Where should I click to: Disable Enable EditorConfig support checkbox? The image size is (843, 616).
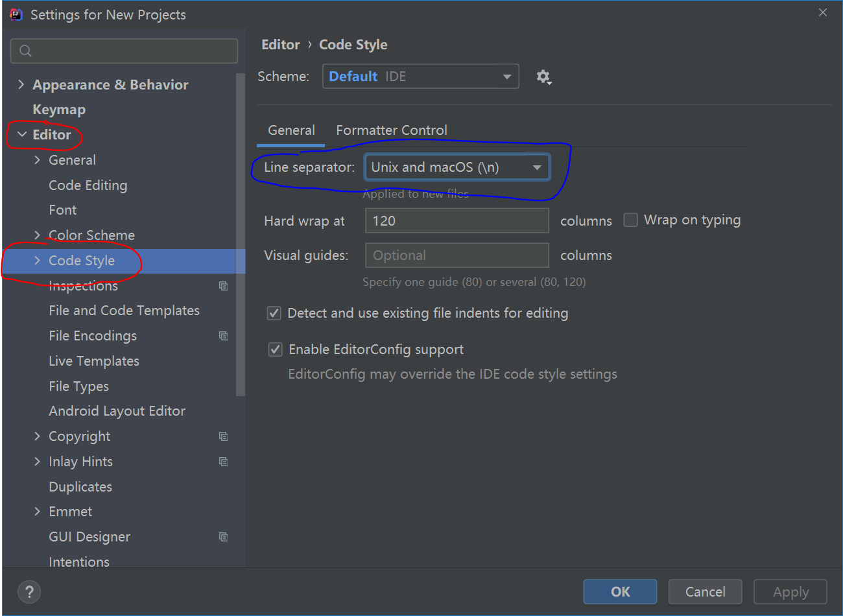click(x=276, y=350)
